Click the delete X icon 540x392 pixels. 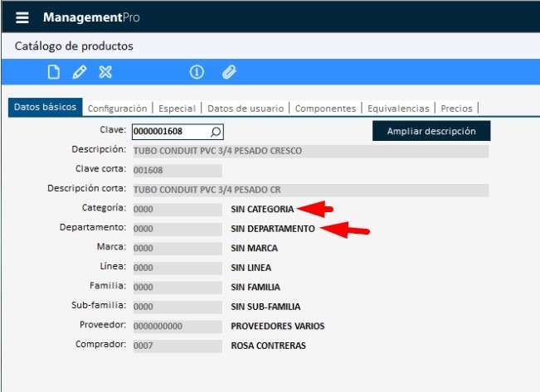pyautogui.click(x=105, y=72)
